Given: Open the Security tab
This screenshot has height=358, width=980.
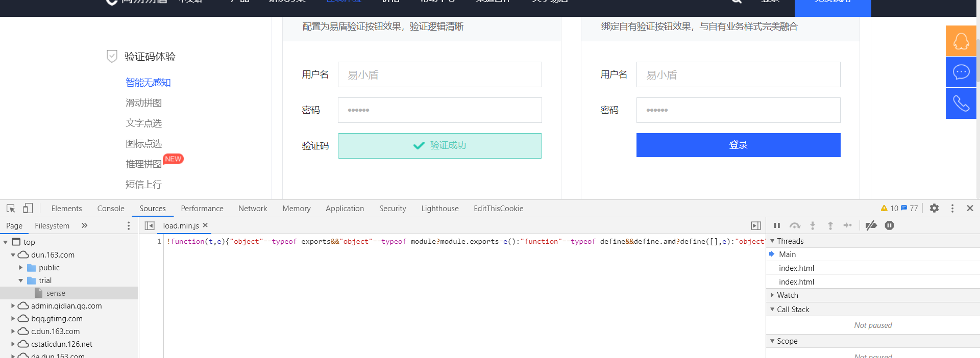Looking at the screenshot, I should click(x=393, y=209).
